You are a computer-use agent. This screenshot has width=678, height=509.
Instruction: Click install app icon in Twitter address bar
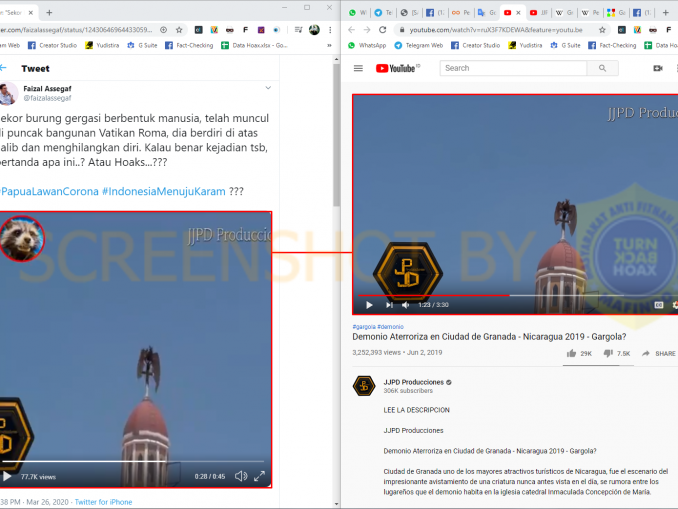tap(163, 30)
